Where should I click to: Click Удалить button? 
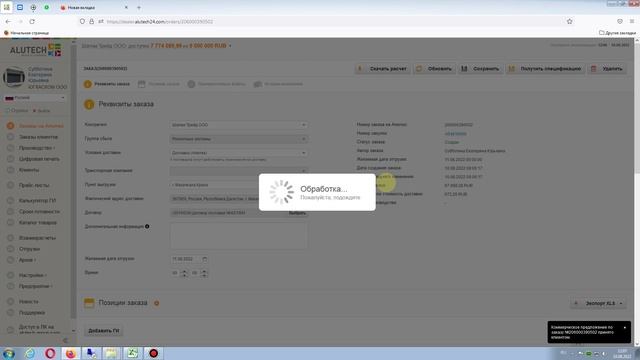pyautogui.click(x=607, y=69)
